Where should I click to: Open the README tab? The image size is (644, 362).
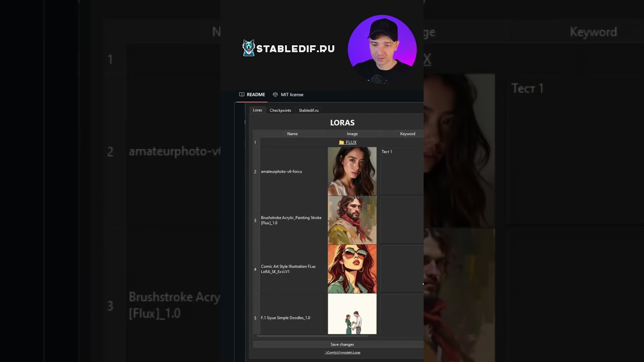(x=252, y=95)
